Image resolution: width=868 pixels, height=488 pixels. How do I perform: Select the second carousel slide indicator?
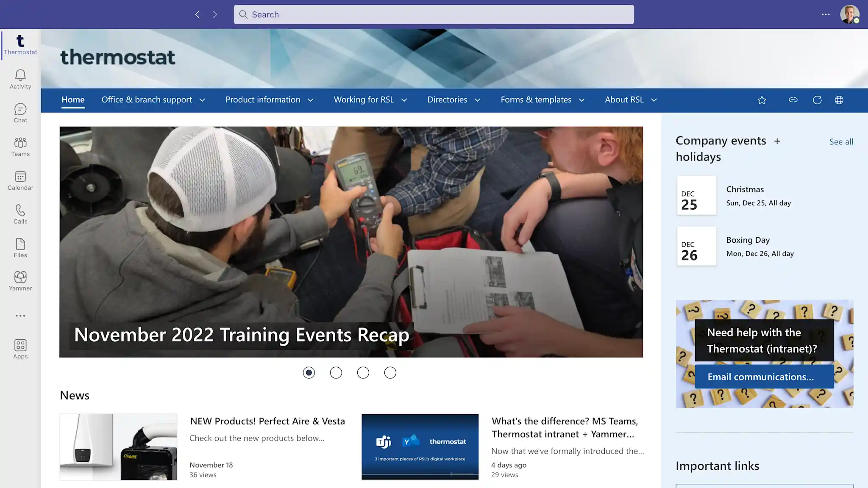[336, 373]
